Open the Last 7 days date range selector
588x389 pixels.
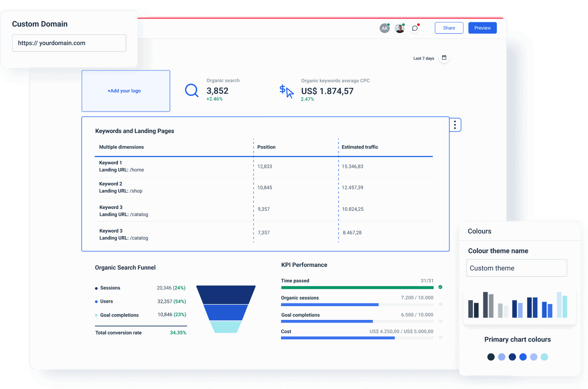click(x=423, y=58)
